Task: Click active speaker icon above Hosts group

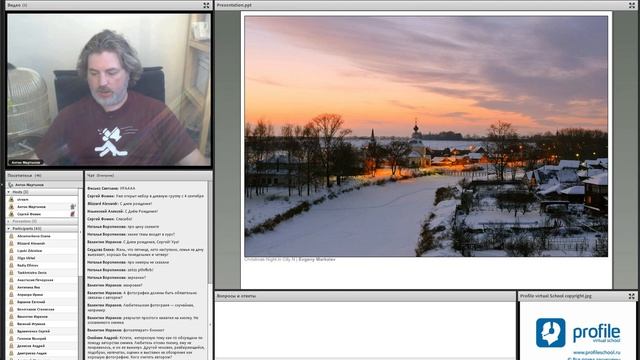Action: tap(11, 185)
